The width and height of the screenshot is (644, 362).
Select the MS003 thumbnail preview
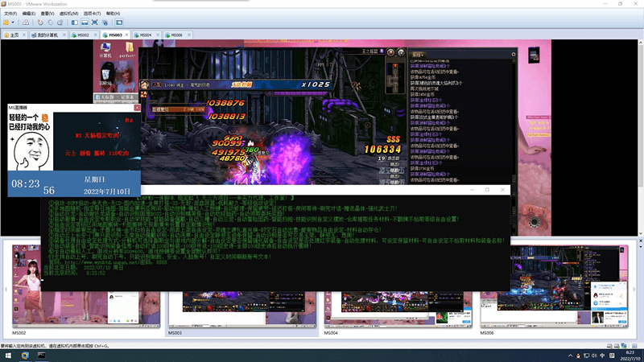242,310
